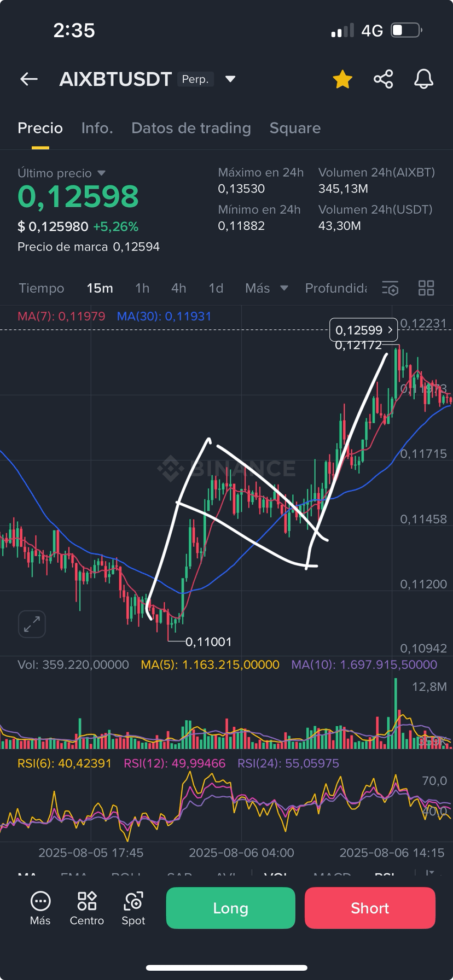453x980 pixels.
Task: Expand the AIXBTUSDT pair selector arrow
Action: (x=230, y=79)
